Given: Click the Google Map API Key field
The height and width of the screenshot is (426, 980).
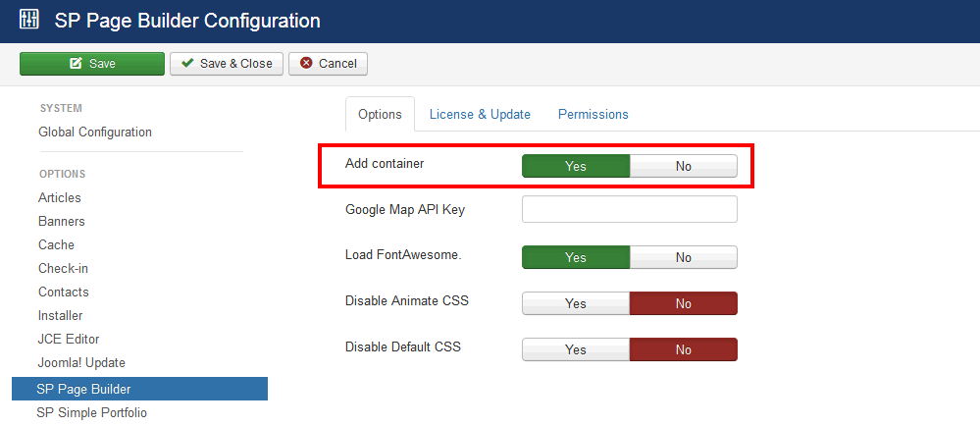Looking at the screenshot, I should [629, 210].
